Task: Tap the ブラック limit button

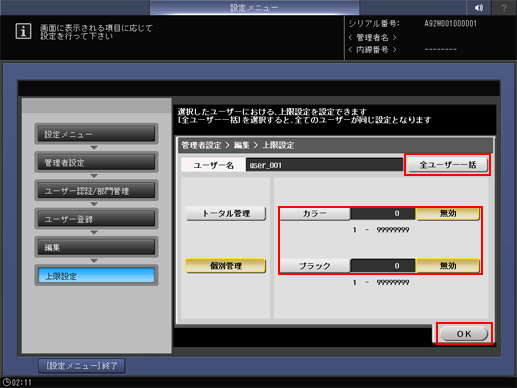Action: pos(315,266)
